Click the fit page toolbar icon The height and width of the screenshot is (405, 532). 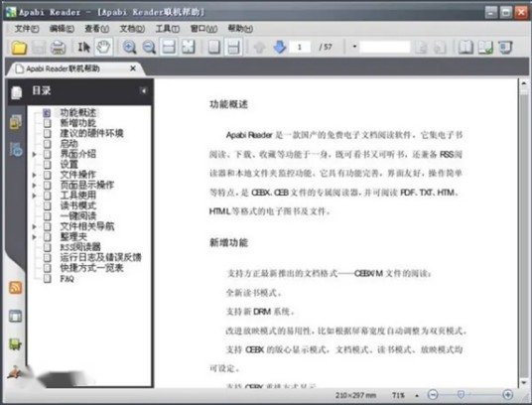(189, 47)
